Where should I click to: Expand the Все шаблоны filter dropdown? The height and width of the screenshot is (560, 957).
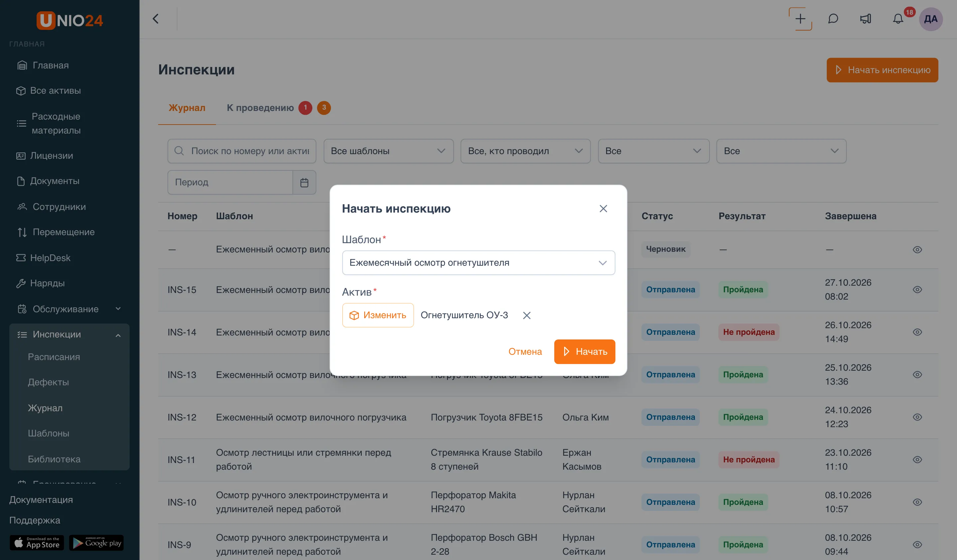388,151
